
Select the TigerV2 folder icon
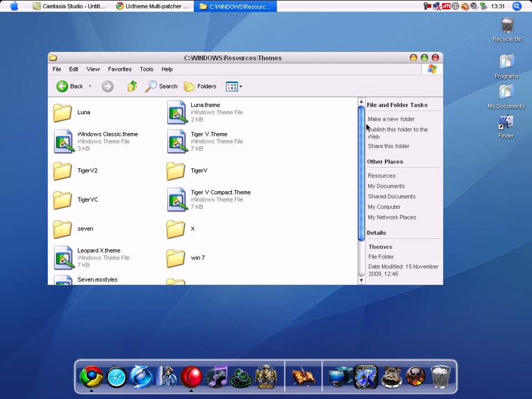point(63,171)
